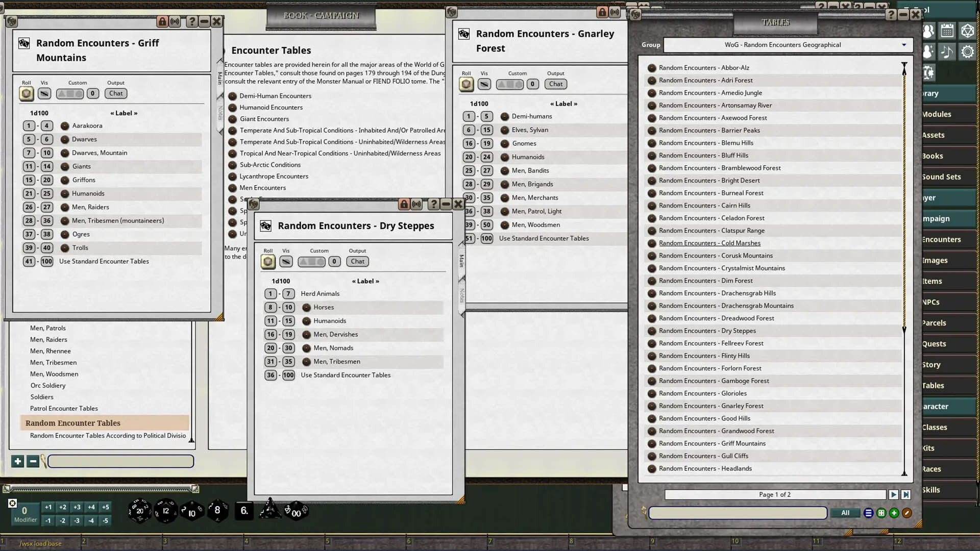Open Random Encounters - Cold Marshes
The height and width of the screenshot is (551, 980).
[x=709, y=243]
